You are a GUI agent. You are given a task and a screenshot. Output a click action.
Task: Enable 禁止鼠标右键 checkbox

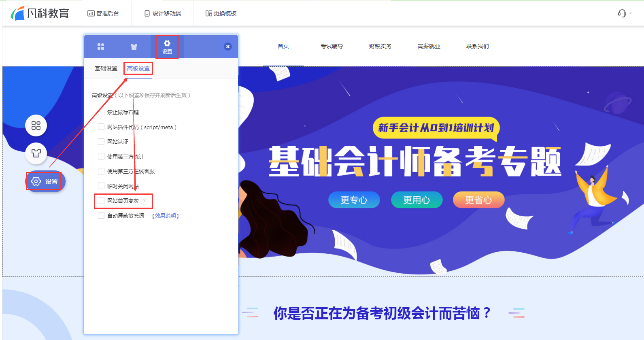tap(101, 112)
